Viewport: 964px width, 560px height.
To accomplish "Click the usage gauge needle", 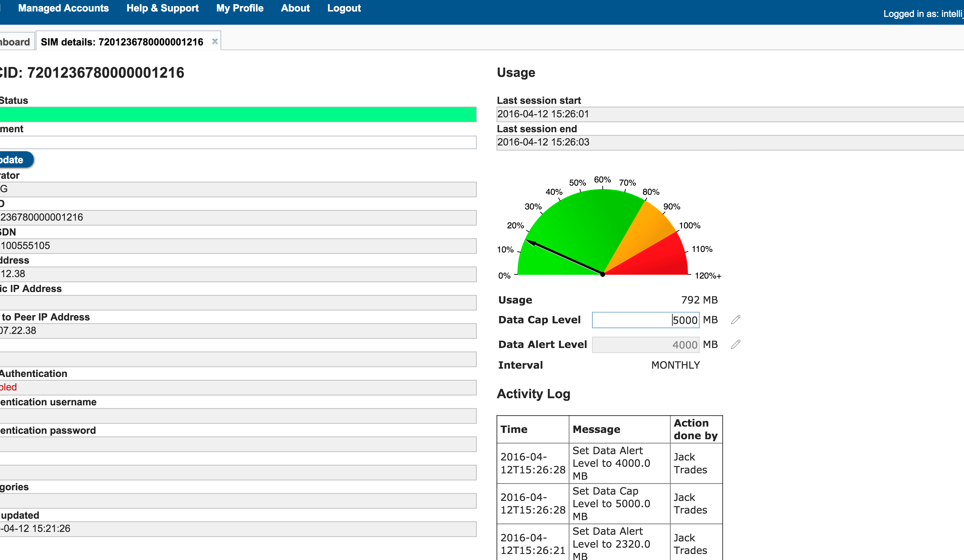I will pos(564,257).
